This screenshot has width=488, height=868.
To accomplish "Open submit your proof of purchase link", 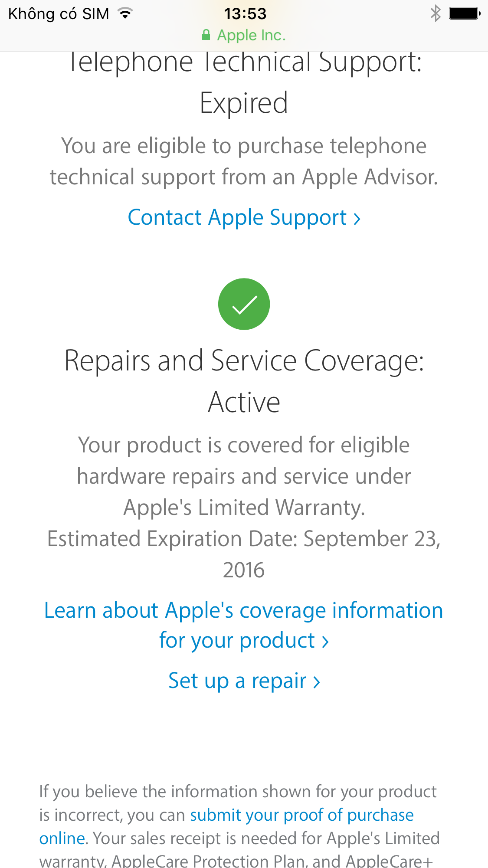I will click(x=302, y=815).
